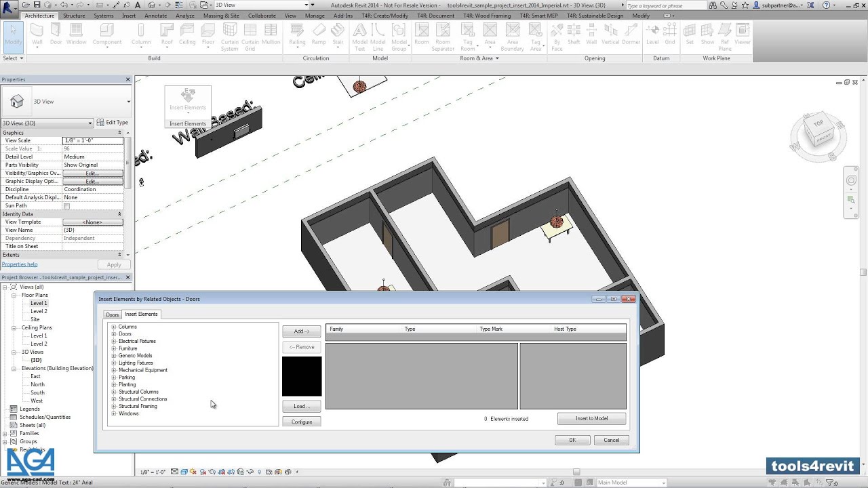Screen dimensions: 868x488
Task: Click the Configure button
Action: click(x=302, y=422)
